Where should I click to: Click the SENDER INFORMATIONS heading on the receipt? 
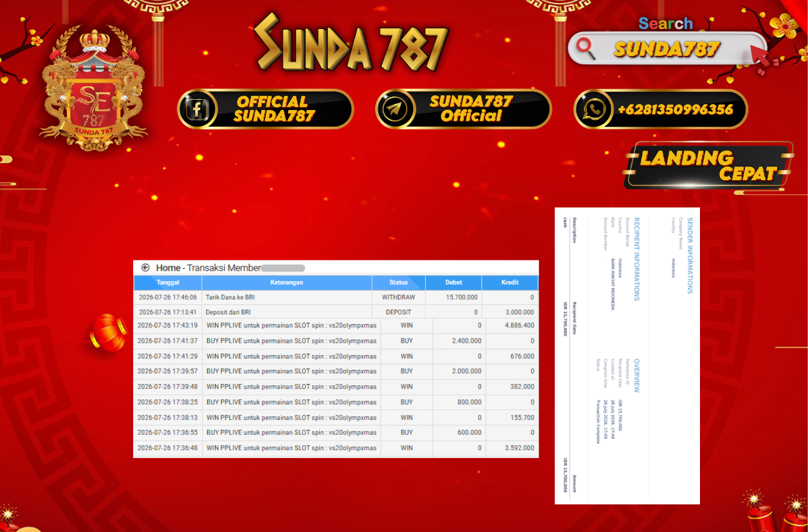click(x=690, y=255)
